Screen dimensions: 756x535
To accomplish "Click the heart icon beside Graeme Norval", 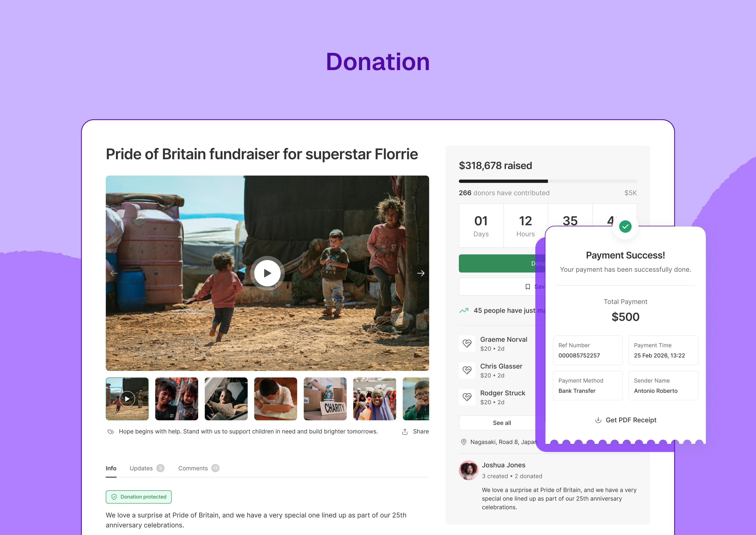I will (467, 344).
